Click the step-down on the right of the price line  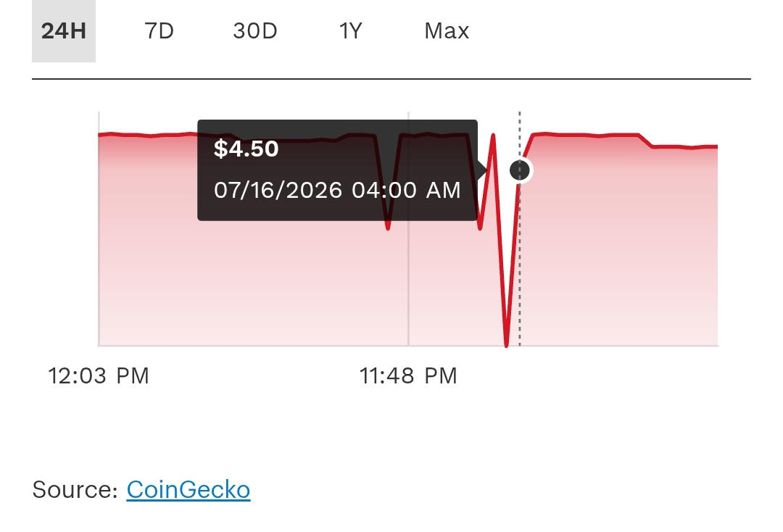(x=646, y=141)
